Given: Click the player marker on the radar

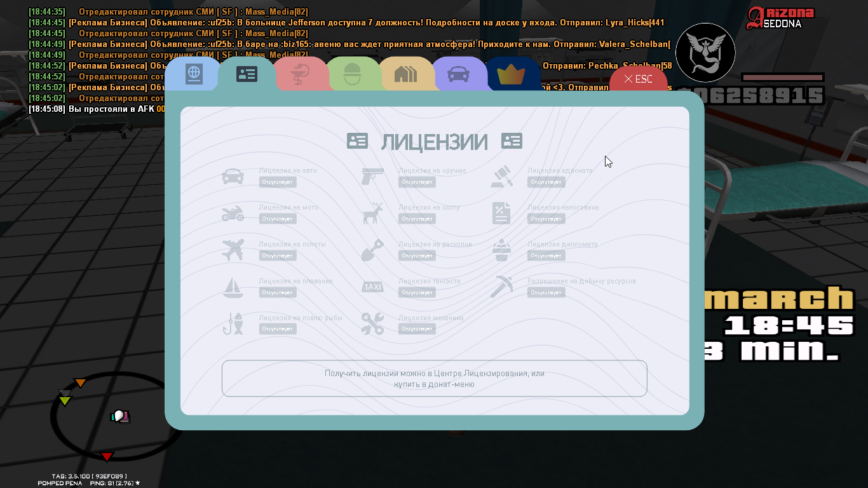Looking at the screenshot, I should click(119, 416).
